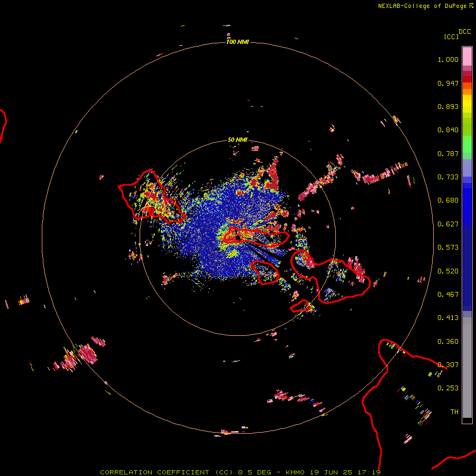Viewport: 476px width, 476px height.
Task: Select the 0.307 color scale value
Action: [448, 365]
